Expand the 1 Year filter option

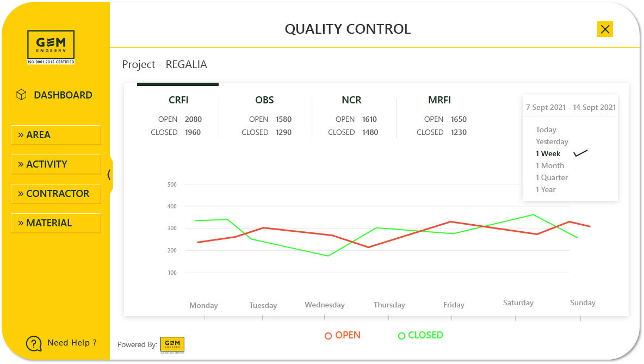(x=546, y=189)
